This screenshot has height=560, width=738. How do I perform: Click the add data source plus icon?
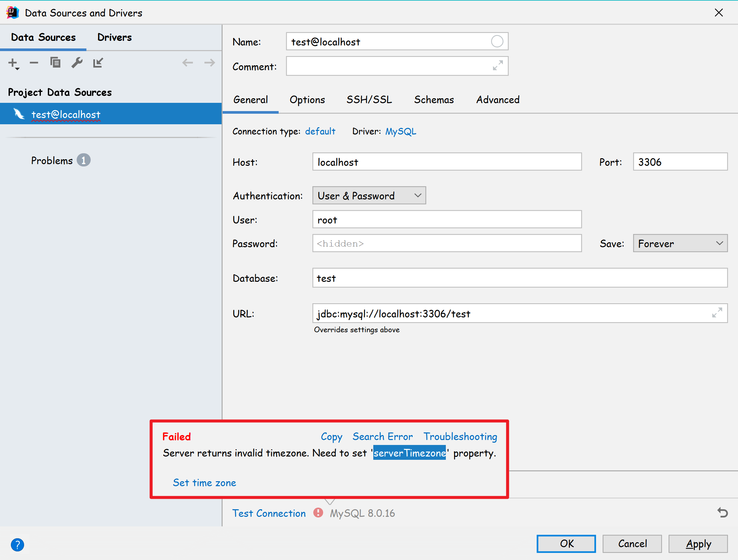click(x=13, y=63)
